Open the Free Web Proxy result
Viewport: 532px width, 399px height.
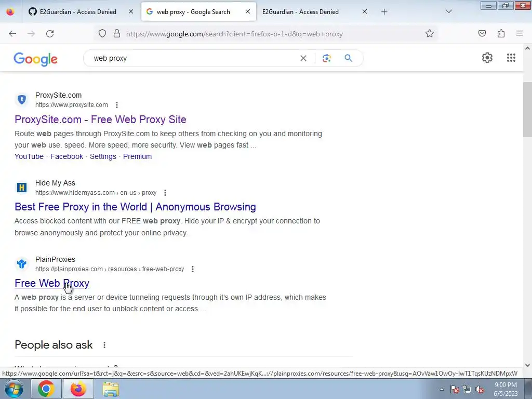pos(52,283)
